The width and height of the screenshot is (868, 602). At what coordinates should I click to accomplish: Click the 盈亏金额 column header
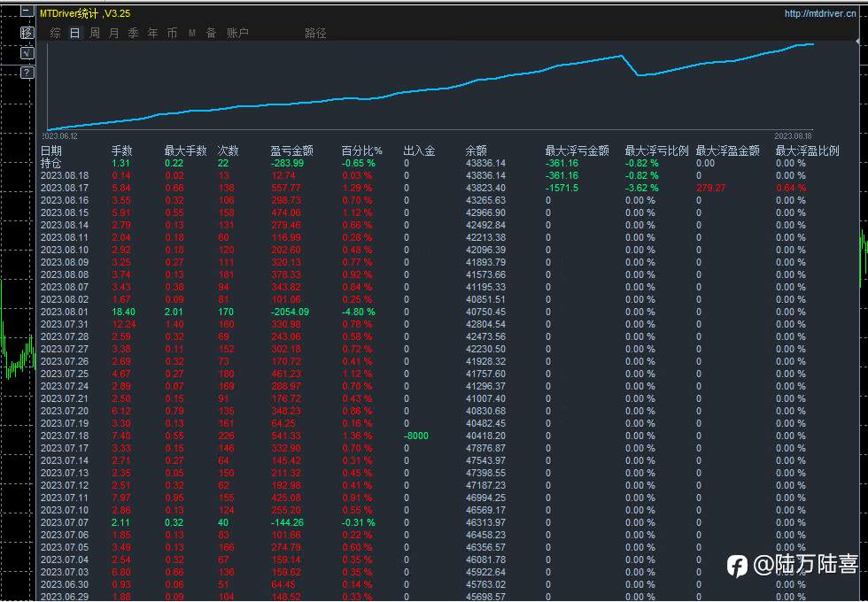[x=291, y=150]
